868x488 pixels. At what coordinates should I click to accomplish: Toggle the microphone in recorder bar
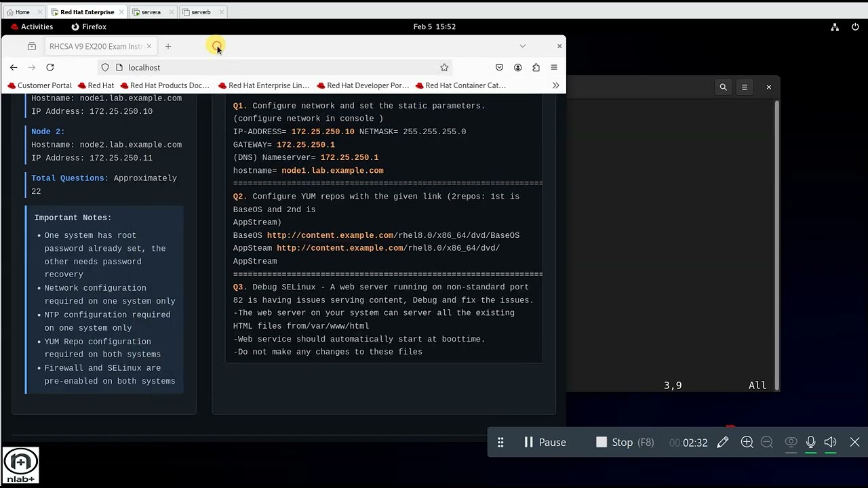coord(810,442)
